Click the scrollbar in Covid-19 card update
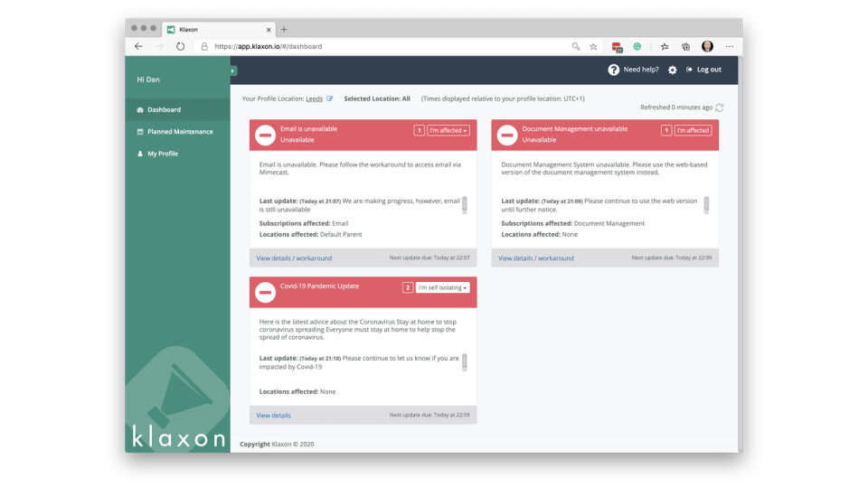The width and height of the screenshot is (868, 488). click(x=465, y=361)
